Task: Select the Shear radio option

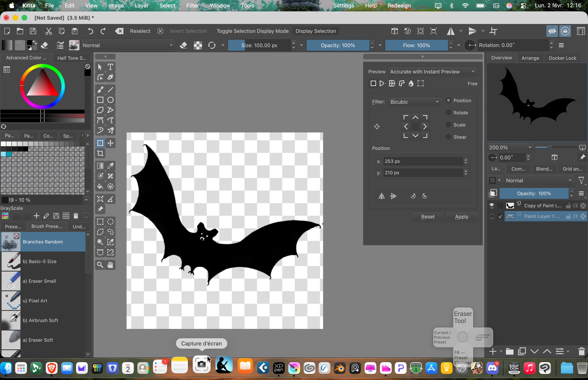Action: pyautogui.click(x=449, y=137)
